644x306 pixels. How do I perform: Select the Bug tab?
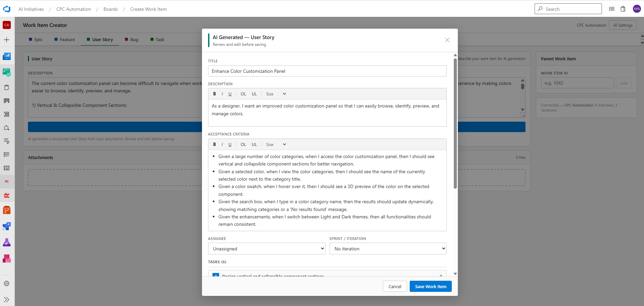(132, 39)
